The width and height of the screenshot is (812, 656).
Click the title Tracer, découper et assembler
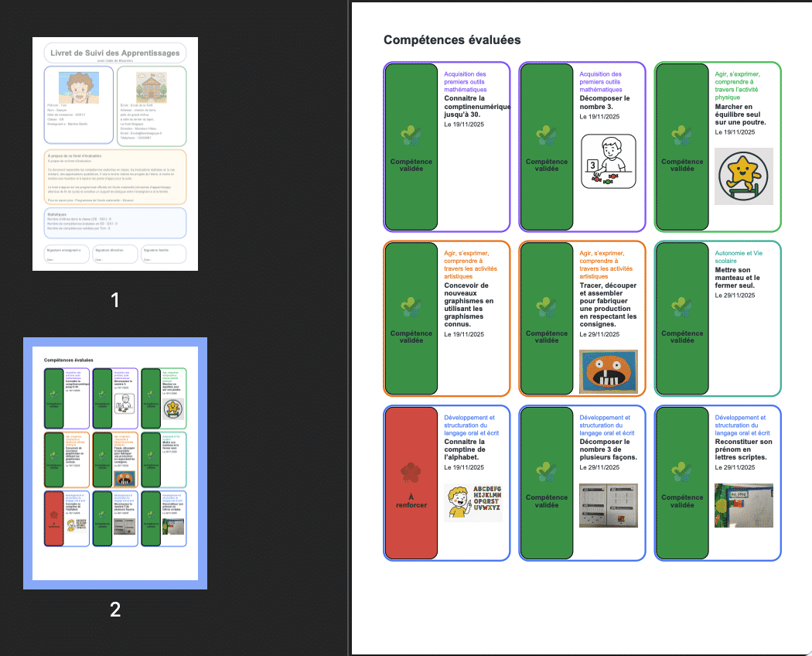click(608, 305)
